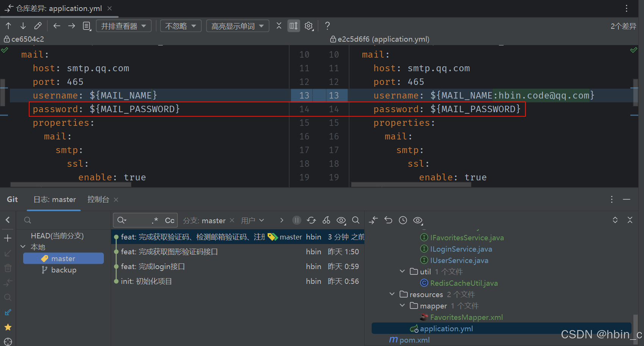Collapse unchanged fragments icon
This screenshot has width=644, height=346.
[279, 26]
